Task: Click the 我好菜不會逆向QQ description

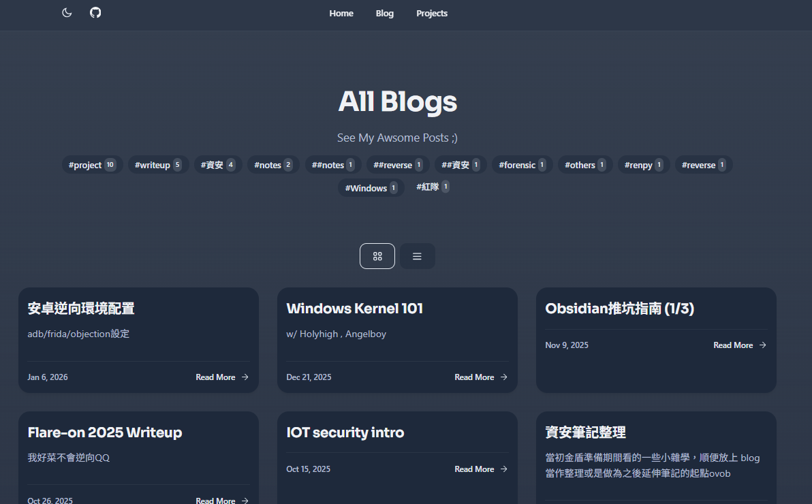Action: click(68, 458)
